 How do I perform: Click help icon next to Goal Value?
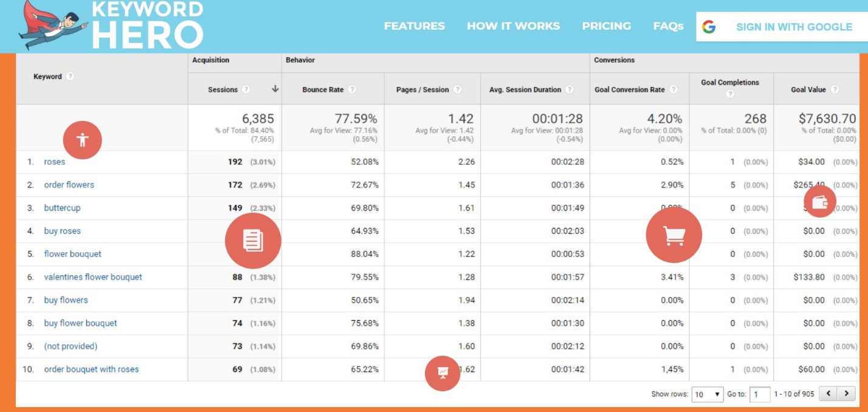(835, 89)
